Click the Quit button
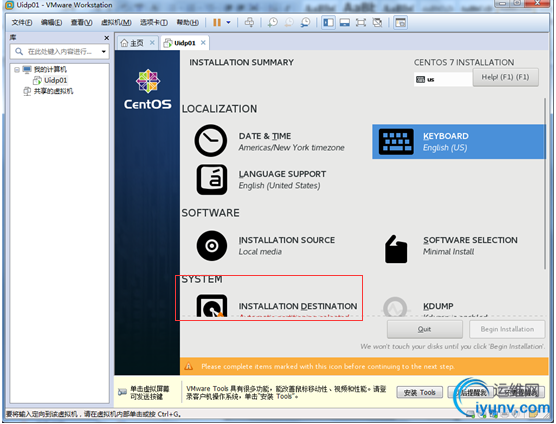This screenshot has width=556, height=424. point(424,329)
